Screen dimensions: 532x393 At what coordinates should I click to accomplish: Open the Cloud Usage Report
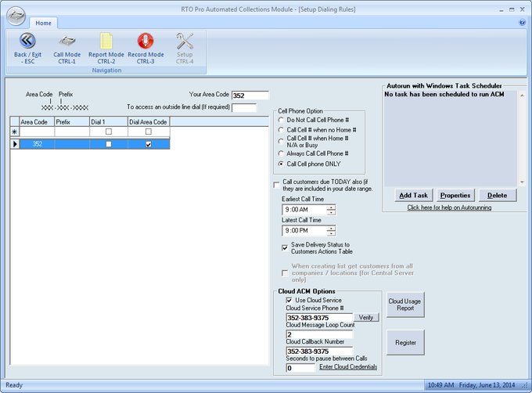coord(406,305)
